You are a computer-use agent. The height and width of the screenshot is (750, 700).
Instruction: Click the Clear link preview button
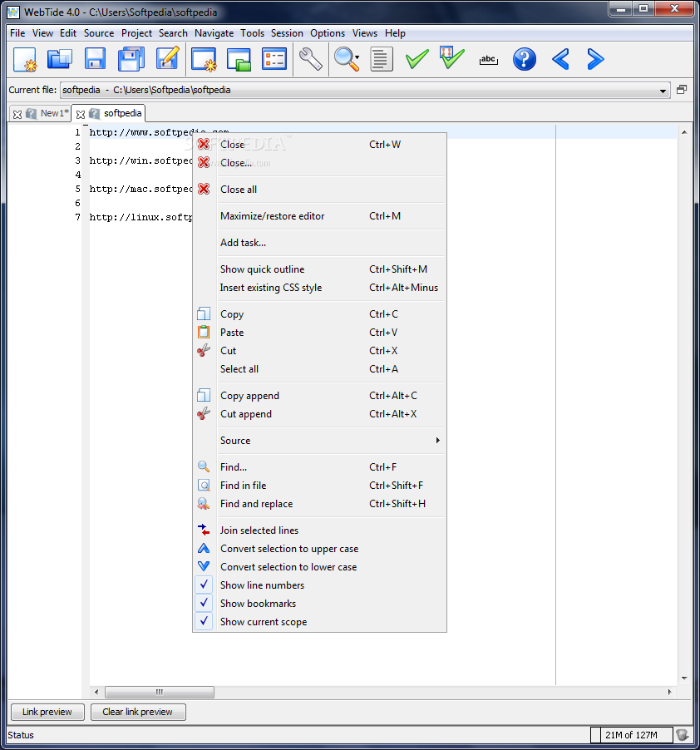(138, 712)
